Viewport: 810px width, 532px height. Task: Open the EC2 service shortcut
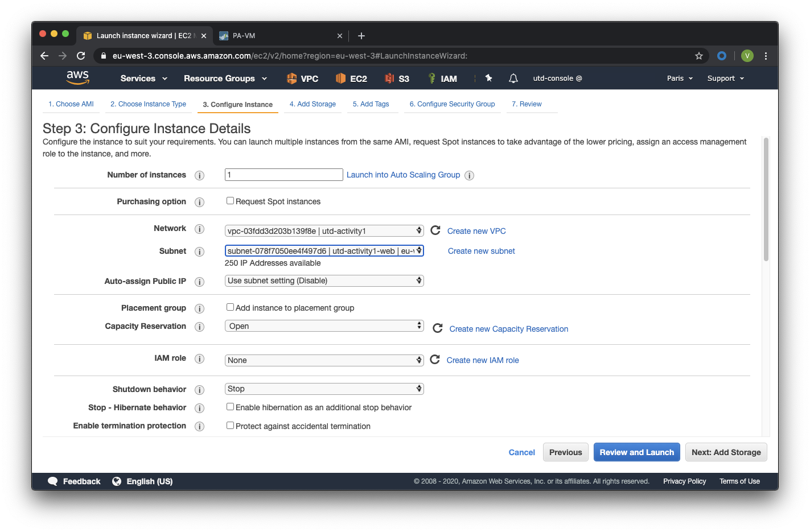click(x=351, y=79)
